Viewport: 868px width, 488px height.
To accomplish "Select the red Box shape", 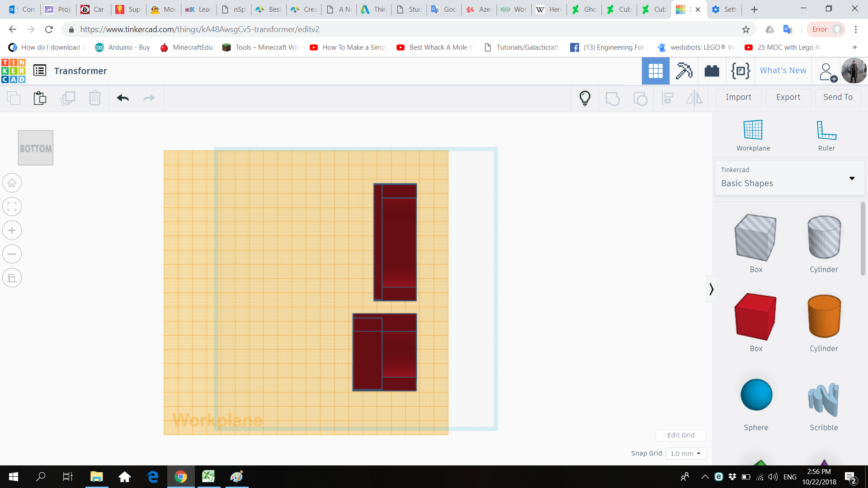I will pyautogui.click(x=755, y=317).
